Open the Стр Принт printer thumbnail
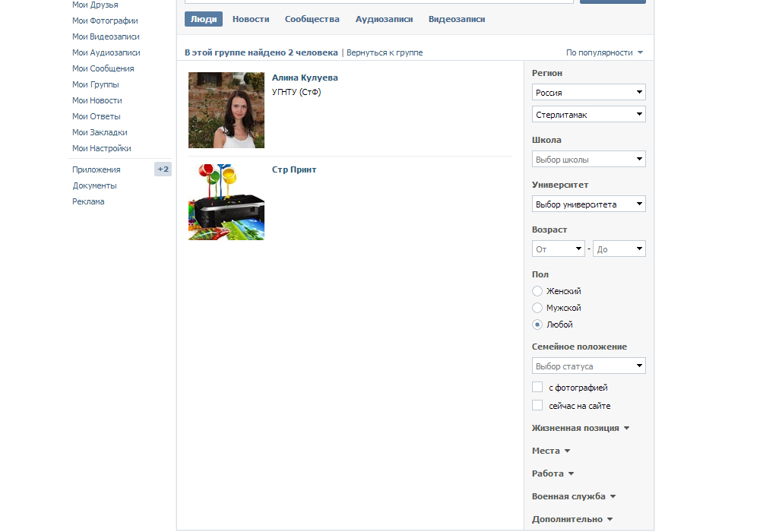Image resolution: width=760 pixels, height=532 pixels. tap(226, 202)
